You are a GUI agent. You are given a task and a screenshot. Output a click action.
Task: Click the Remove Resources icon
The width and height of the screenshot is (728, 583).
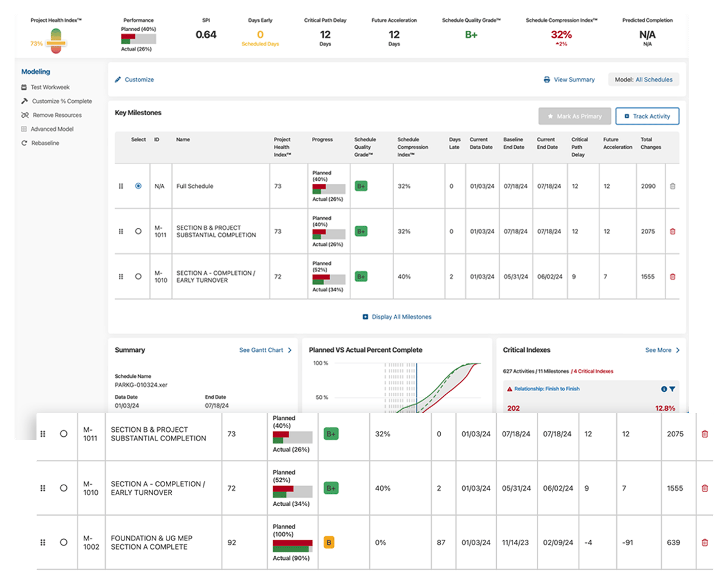[25, 115]
